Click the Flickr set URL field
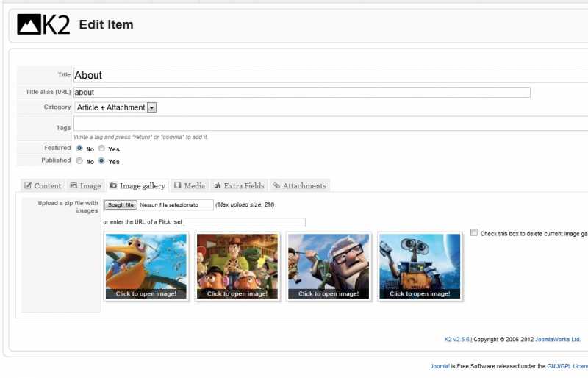This screenshot has width=588, height=378. (245, 222)
